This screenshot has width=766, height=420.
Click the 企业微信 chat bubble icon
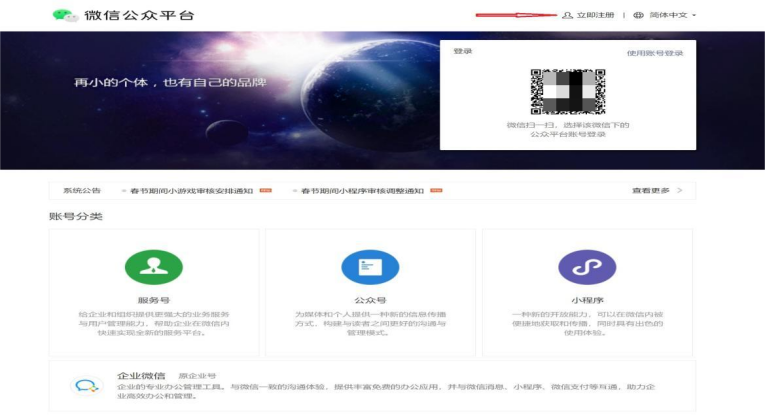click(86, 386)
